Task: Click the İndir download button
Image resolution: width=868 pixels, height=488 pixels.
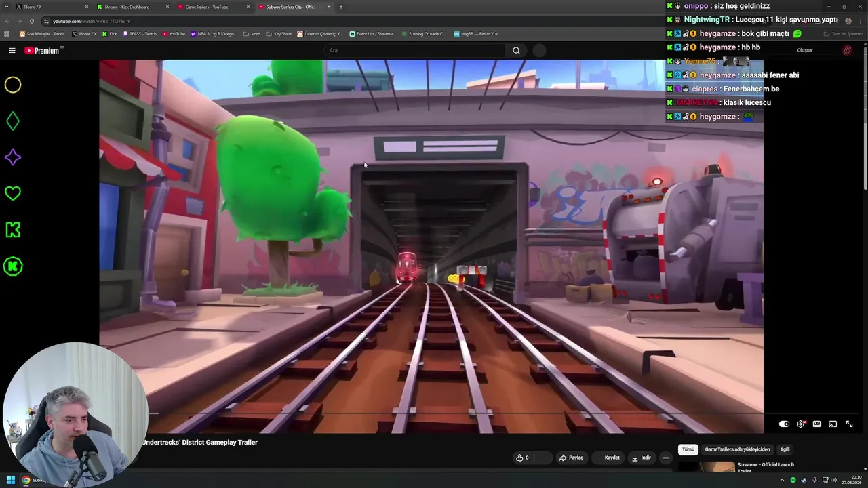Action: point(642,457)
